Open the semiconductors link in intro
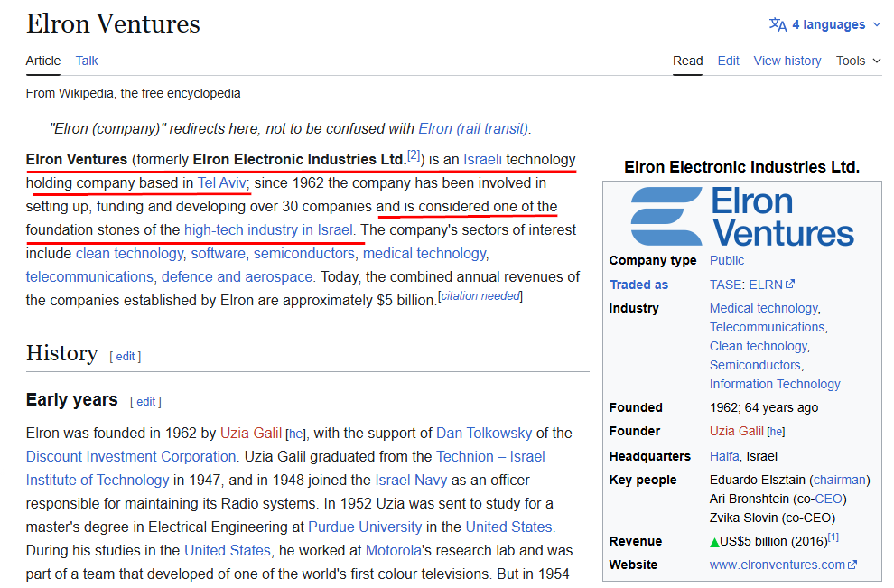Viewport: 894px width, 588px height. click(x=304, y=253)
